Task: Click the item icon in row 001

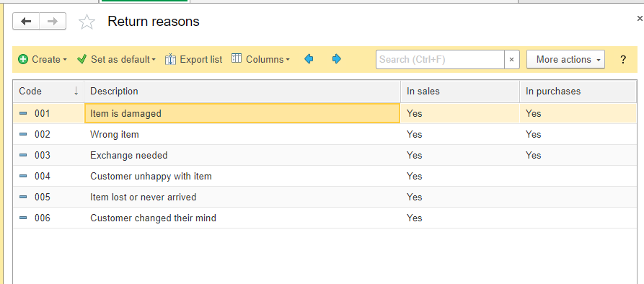Action: 23,113
